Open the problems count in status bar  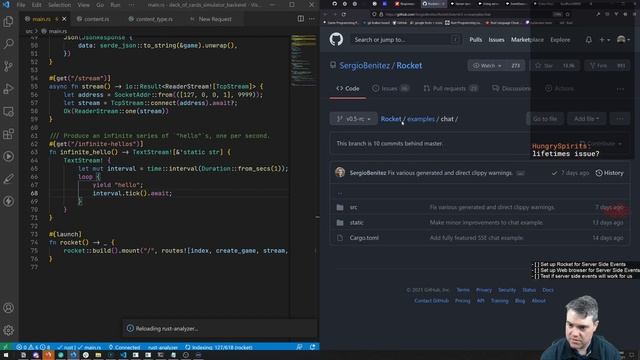tap(33, 347)
